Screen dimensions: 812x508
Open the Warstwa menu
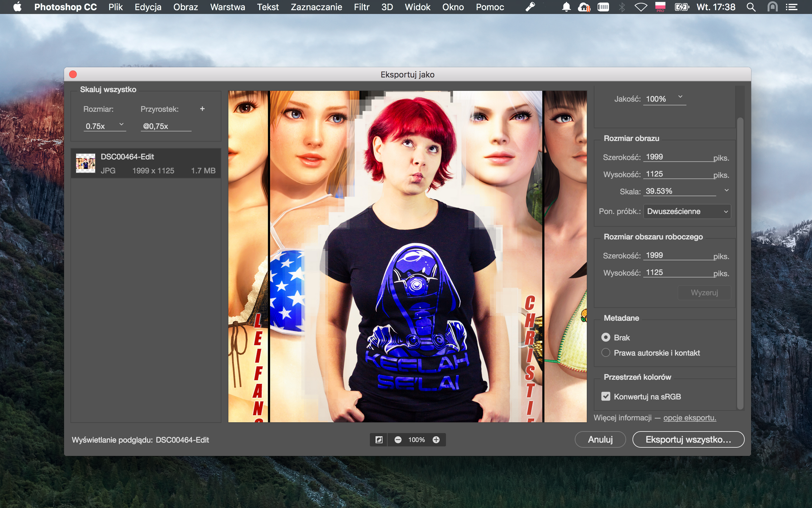(x=227, y=7)
